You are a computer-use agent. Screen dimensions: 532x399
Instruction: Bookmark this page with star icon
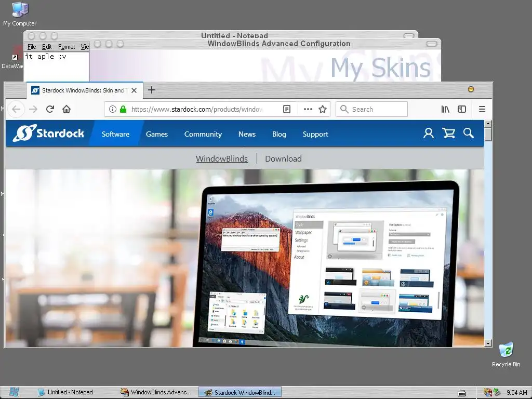click(x=323, y=109)
